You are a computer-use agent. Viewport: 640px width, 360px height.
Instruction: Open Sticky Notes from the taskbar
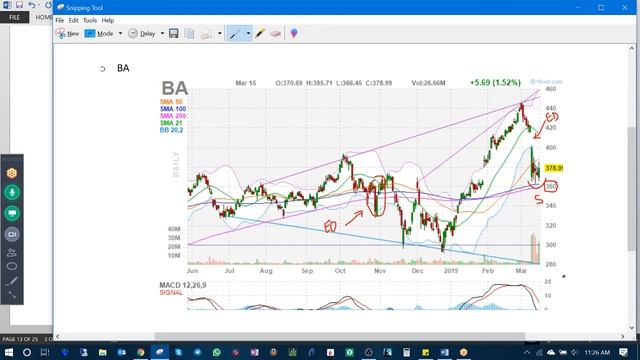pyautogui.click(x=425, y=352)
